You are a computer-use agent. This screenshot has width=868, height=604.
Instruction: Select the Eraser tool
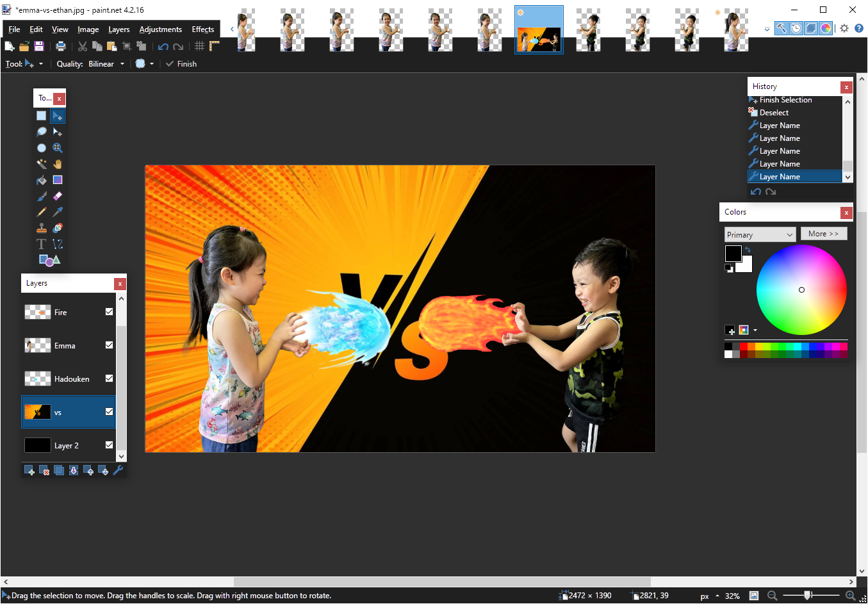tap(58, 196)
